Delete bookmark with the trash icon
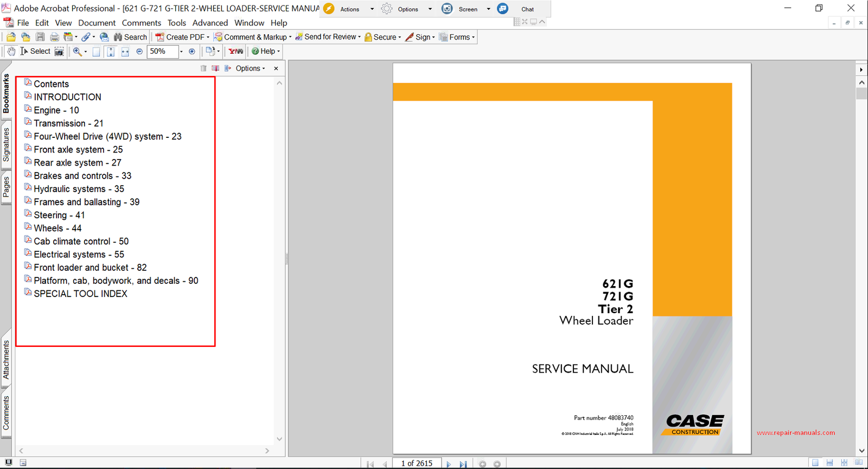The height and width of the screenshot is (469, 868). (x=203, y=68)
